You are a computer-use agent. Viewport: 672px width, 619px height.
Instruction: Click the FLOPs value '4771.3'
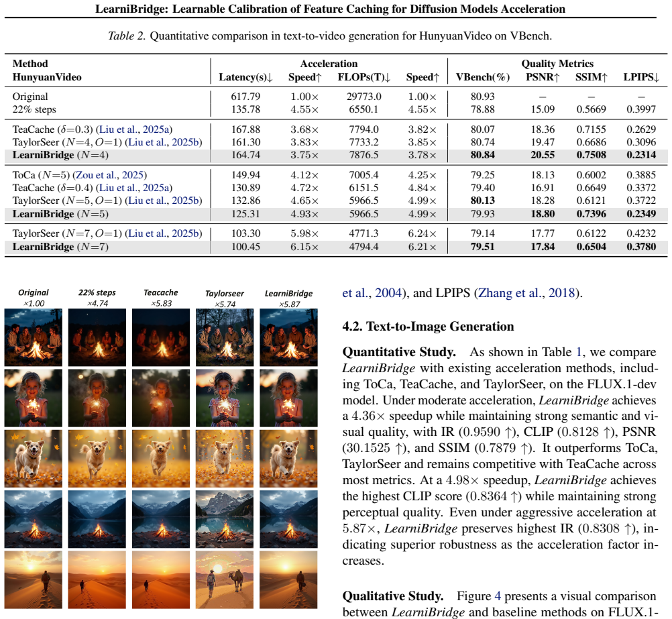[364, 233]
